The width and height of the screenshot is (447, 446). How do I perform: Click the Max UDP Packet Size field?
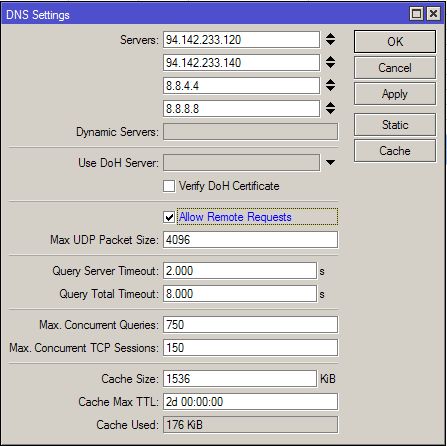pyautogui.click(x=250, y=240)
